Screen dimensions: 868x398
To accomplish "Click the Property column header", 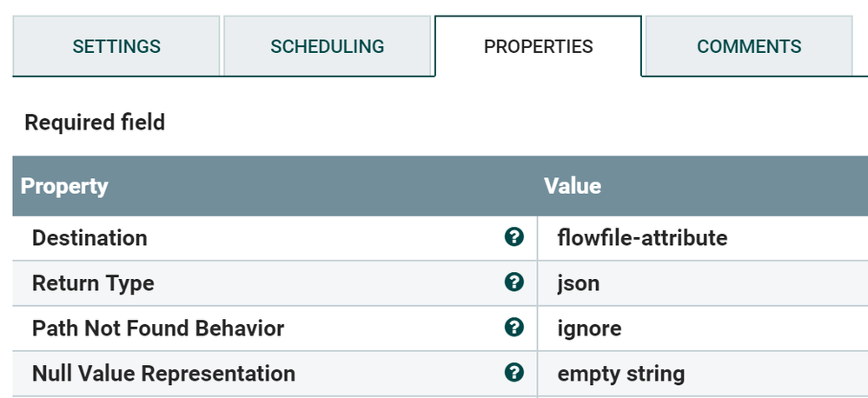I will (x=64, y=186).
